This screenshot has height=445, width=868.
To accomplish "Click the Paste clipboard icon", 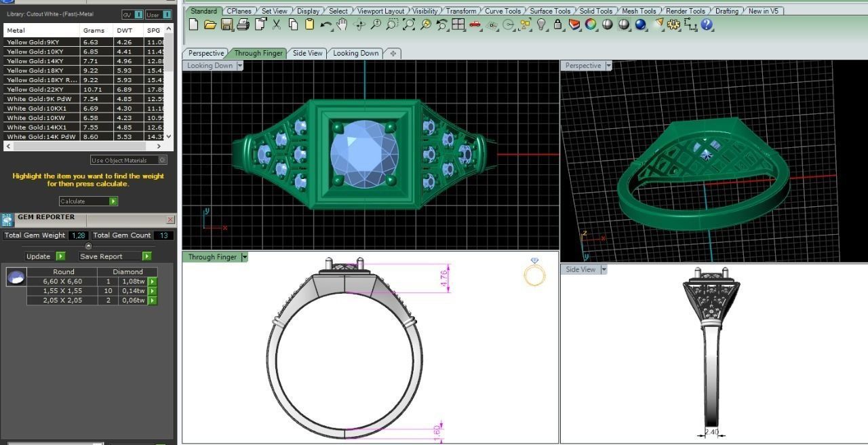I will (309, 24).
